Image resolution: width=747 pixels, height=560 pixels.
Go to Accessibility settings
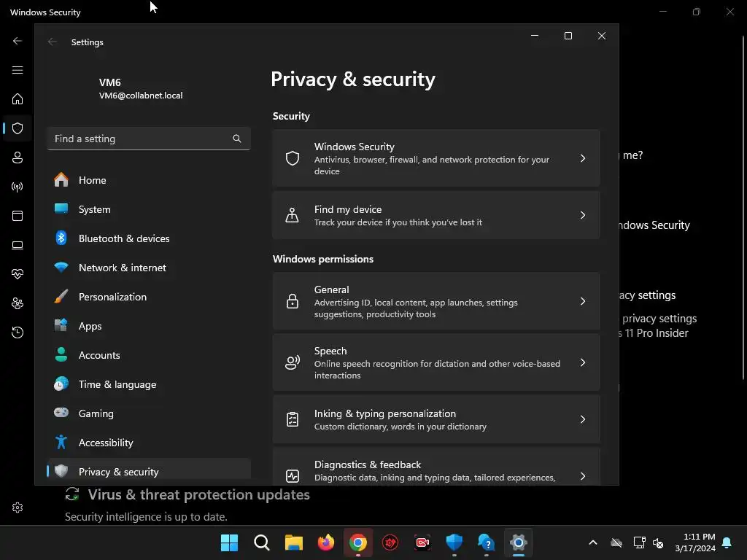tap(149, 443)
